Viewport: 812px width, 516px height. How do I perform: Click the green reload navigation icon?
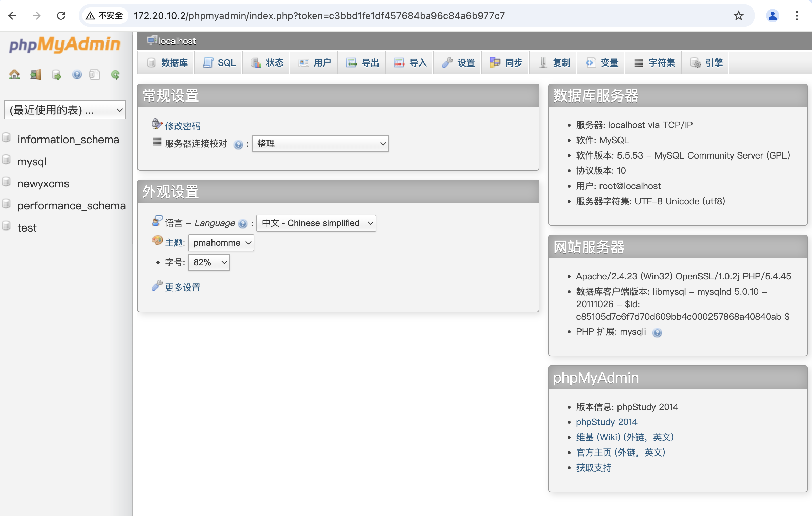tap(115, 74)
